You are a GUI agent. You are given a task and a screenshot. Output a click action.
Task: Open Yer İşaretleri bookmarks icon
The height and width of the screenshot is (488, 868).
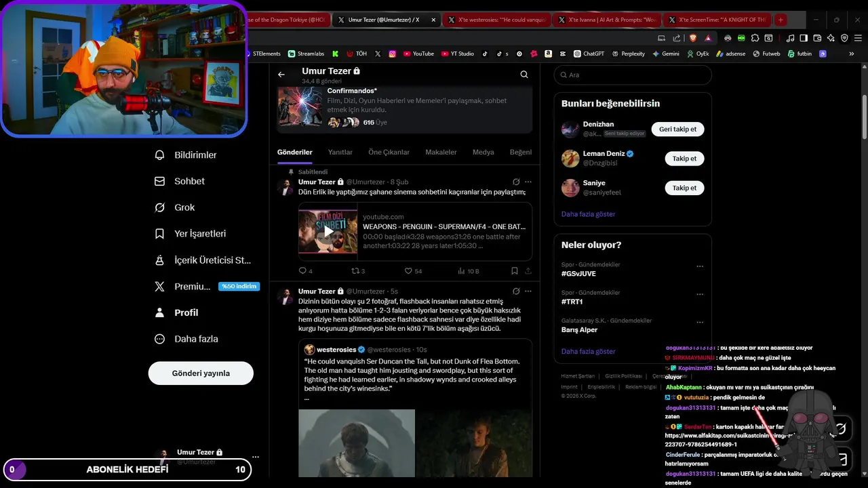click(159, 234)
